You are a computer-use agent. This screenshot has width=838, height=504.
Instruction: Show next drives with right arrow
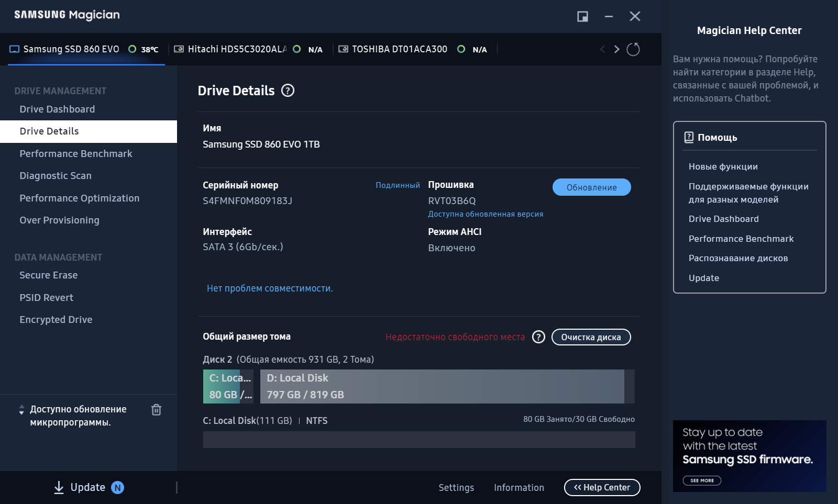coord(617,49)
